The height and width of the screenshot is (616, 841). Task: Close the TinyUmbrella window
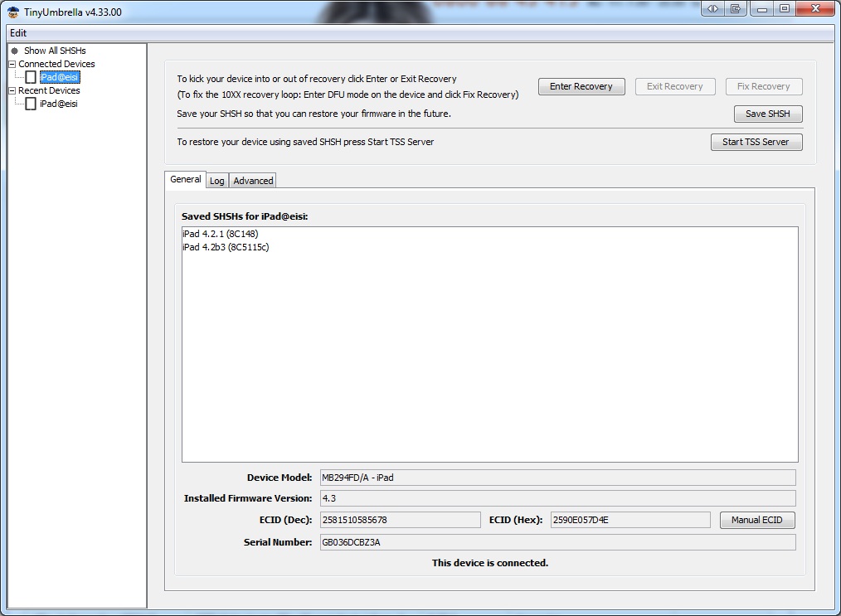pos(815,8)
